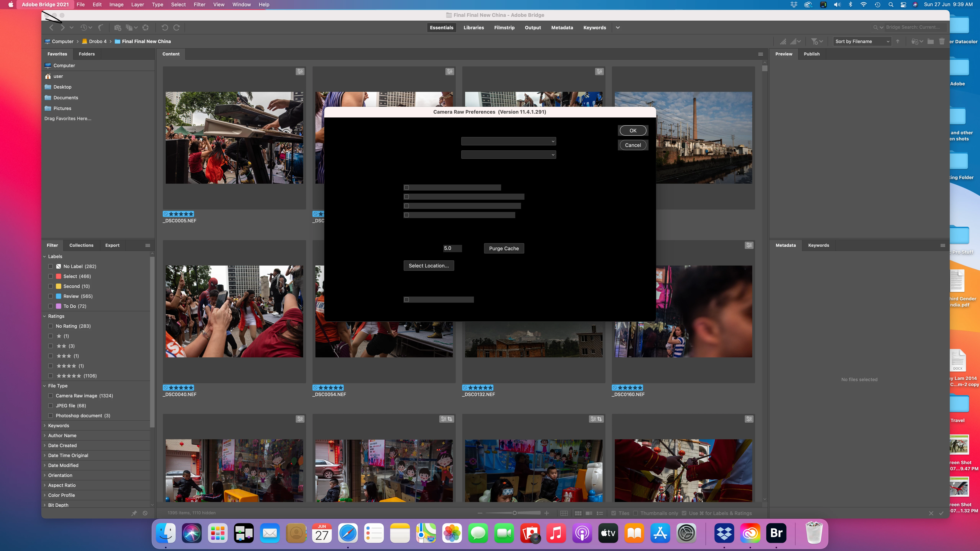
Task: Open the first dropdown in Camera Raw Preferences
Action: click(x=508, y=141)
